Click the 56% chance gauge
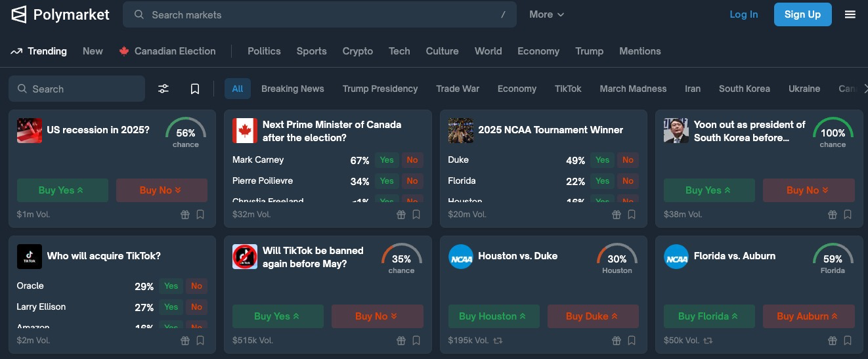The image size is (868, 359). (186, 133)
